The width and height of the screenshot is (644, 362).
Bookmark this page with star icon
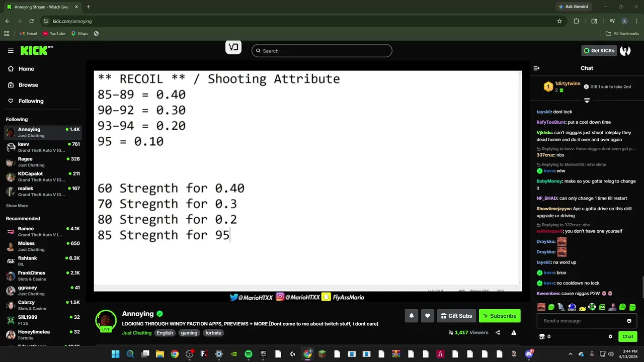tap(559, 21)
